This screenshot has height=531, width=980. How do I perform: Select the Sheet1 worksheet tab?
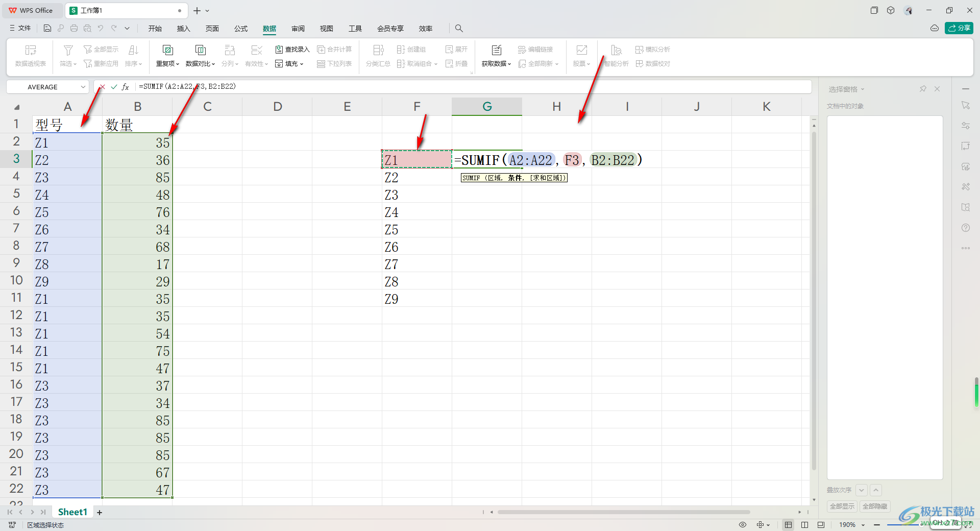[x=72, y=512]
